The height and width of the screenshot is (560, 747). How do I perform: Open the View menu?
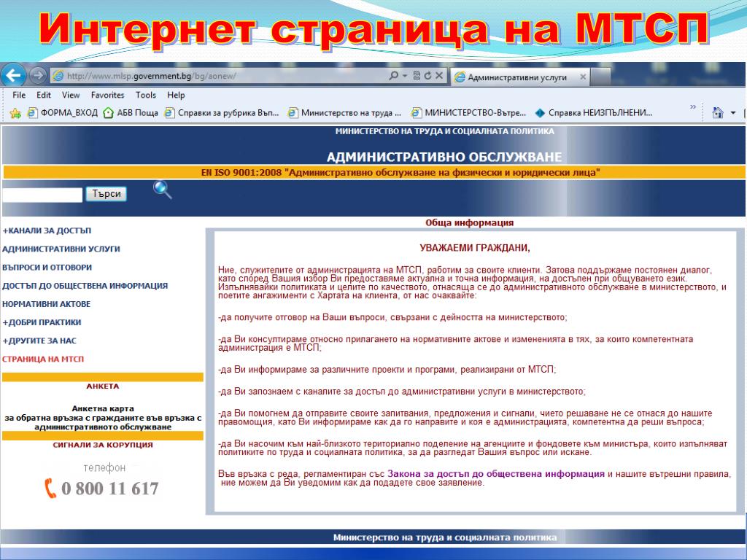(71, 95)
